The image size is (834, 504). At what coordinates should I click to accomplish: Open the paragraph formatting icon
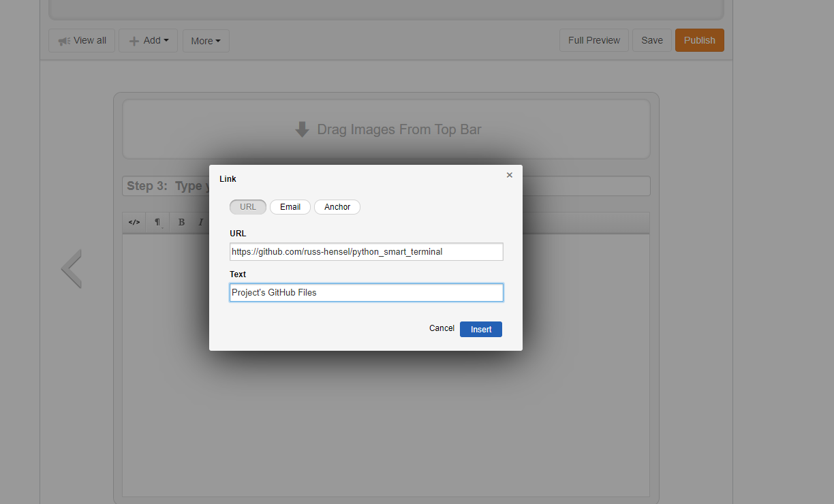(x=157, y=222)
